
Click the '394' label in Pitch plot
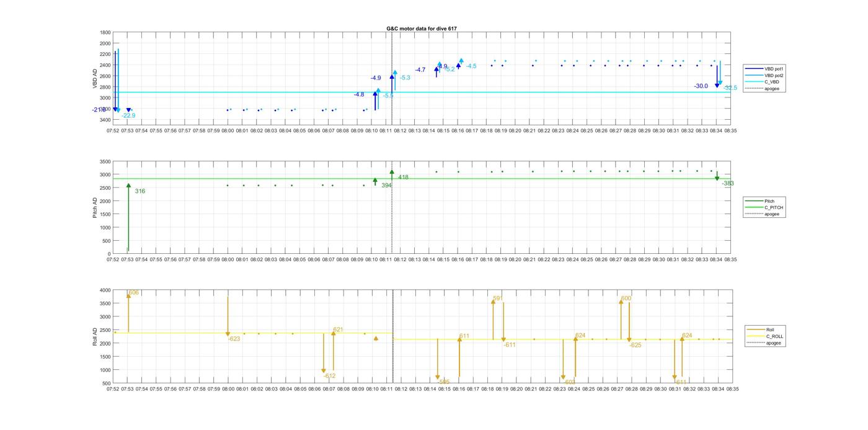point(386,186)
